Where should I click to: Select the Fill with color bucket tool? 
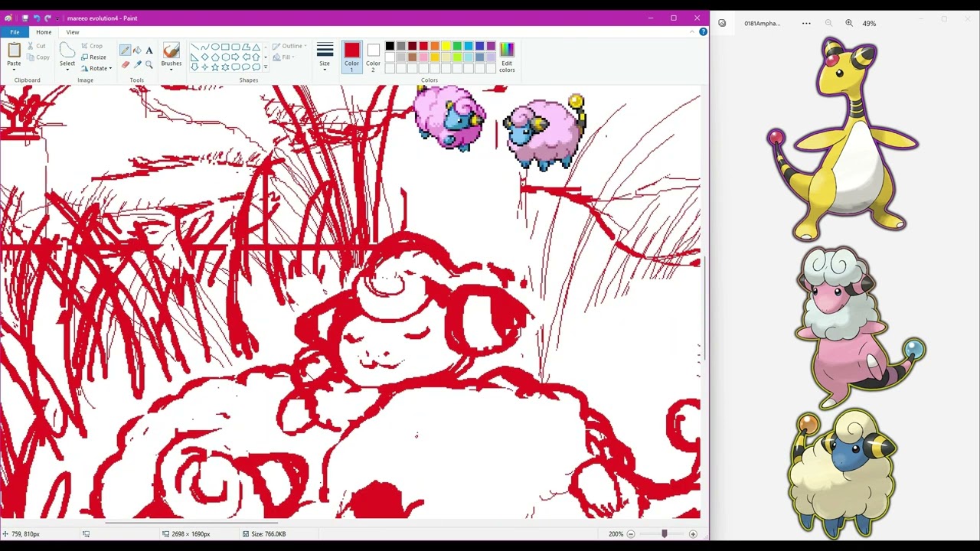(137, 51)
